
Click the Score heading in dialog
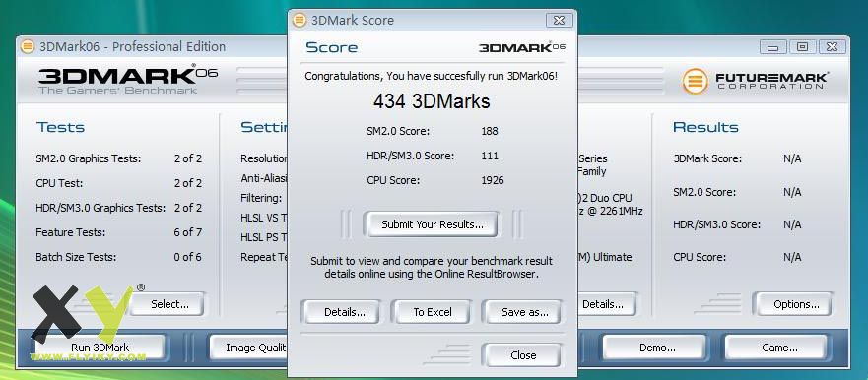(x=332, y=47)
